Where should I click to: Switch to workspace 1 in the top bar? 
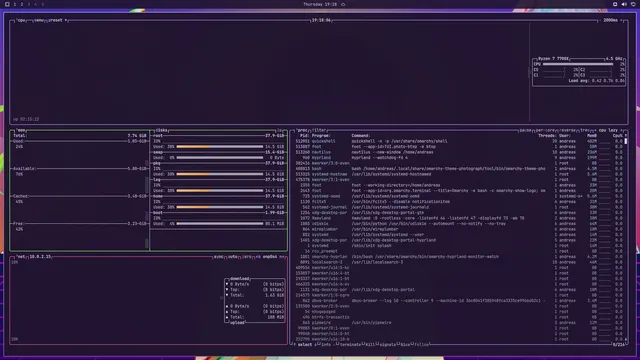tap(15, 4)
